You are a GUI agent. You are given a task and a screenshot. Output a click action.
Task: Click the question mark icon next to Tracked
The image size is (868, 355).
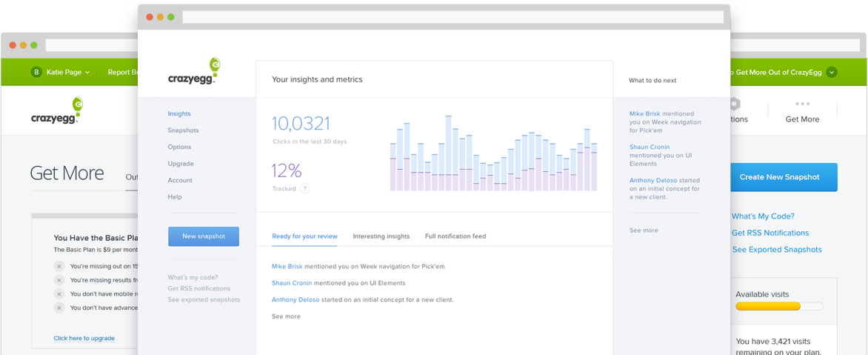(x=304, y=188)
